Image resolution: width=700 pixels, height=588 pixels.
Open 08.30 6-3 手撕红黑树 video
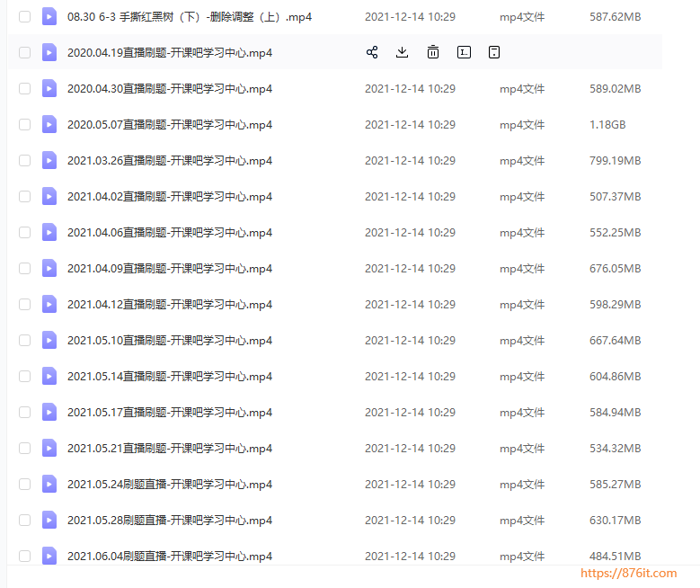coord(190,17)
